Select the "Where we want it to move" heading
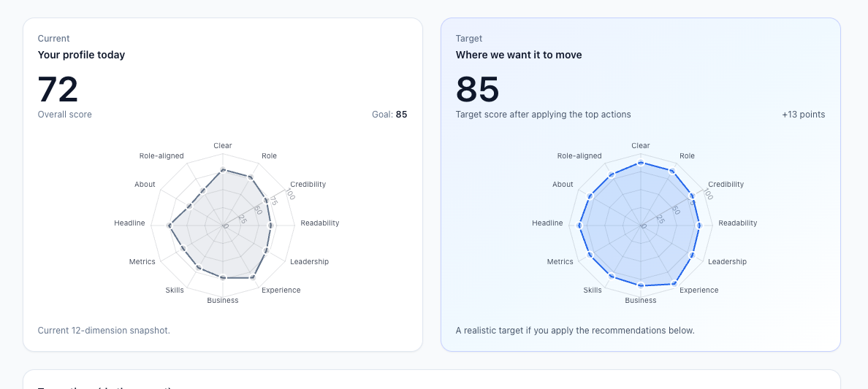868x389 pixels. 518,55
